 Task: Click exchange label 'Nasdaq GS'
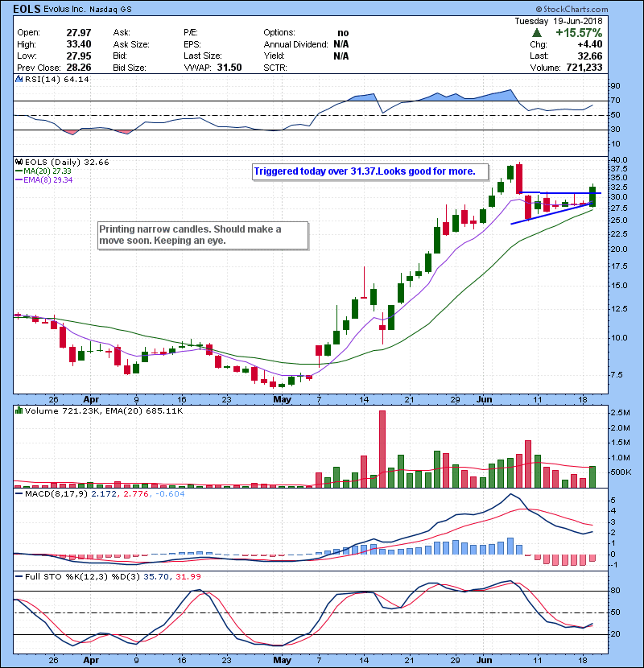pos(111,10)
